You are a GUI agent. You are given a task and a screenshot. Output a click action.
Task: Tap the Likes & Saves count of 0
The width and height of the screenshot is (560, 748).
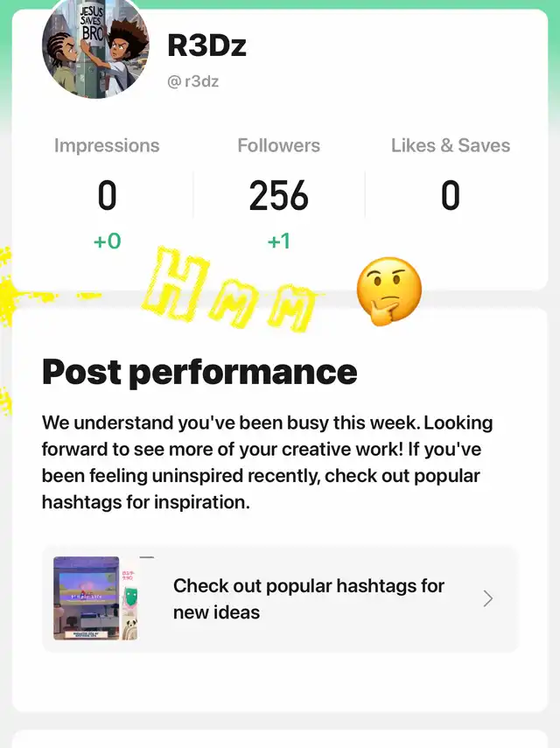tap(450, 196)
